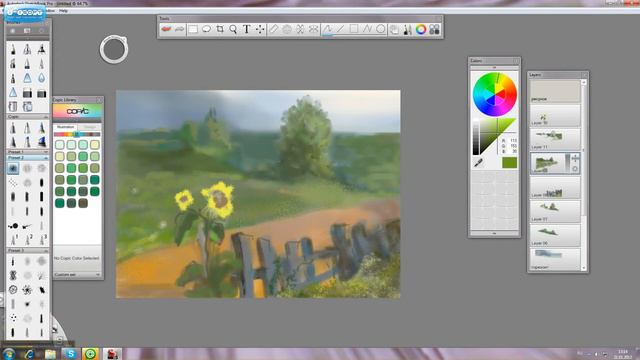Select the highlighted brush in Preset 2
640x360 pixels.
13,168
